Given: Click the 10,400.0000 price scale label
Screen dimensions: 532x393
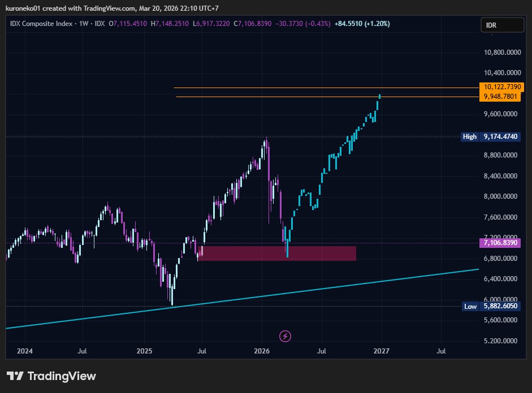Looking at the screenshot, I should (x=502, y=73).
